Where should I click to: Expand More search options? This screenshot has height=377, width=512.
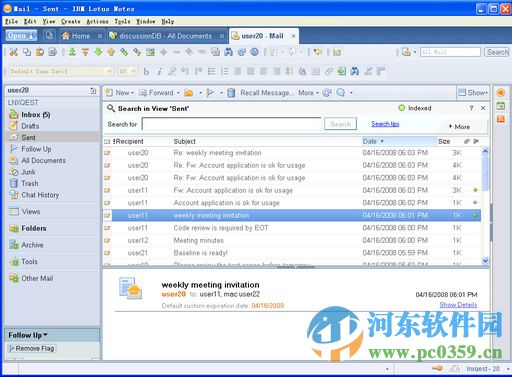[459, 127]
